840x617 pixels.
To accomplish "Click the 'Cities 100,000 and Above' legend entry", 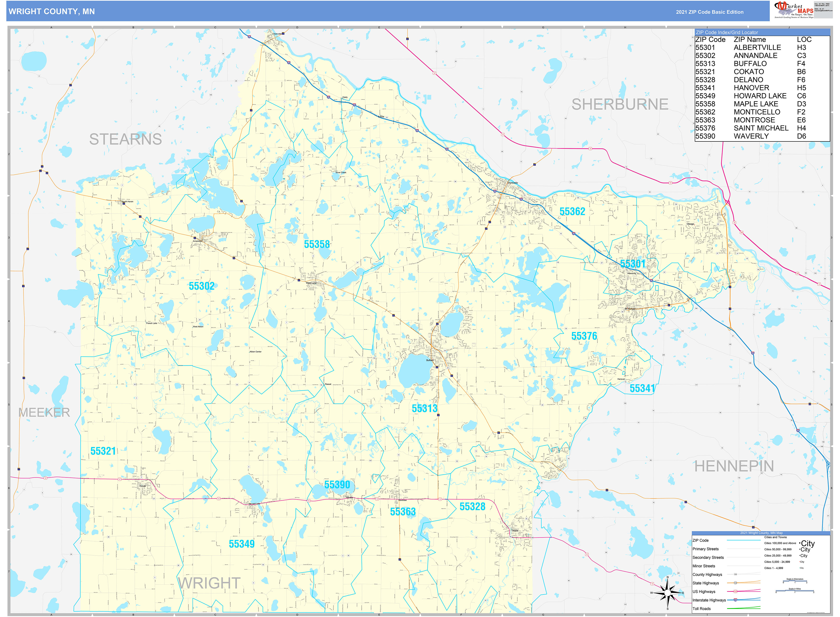I will [780, 543].
